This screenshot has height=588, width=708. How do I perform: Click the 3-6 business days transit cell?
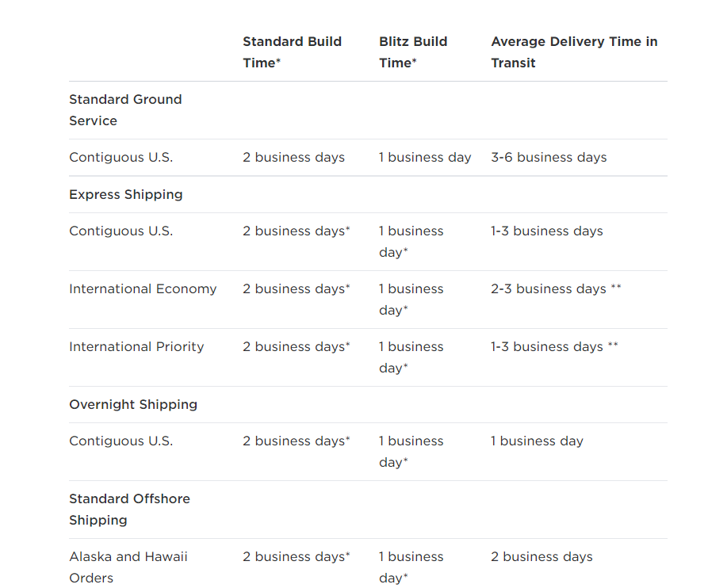coord(549,157)
